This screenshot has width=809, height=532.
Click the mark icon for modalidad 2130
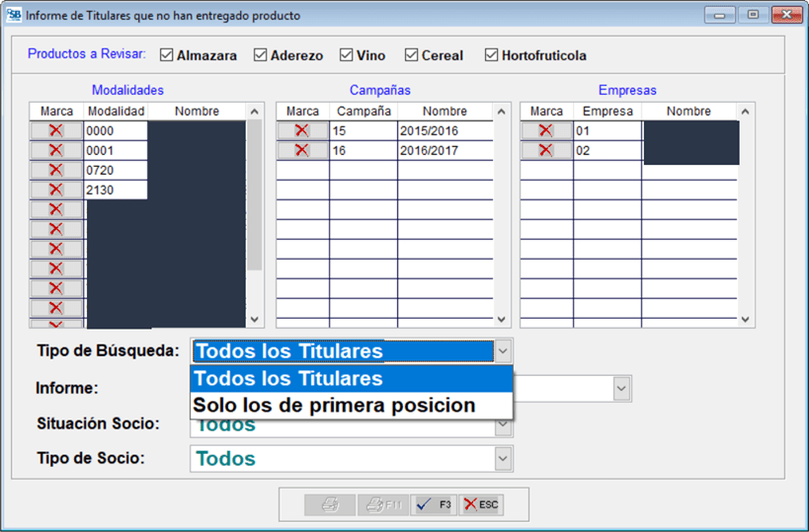pyautogui.click(x=55, y=190)
